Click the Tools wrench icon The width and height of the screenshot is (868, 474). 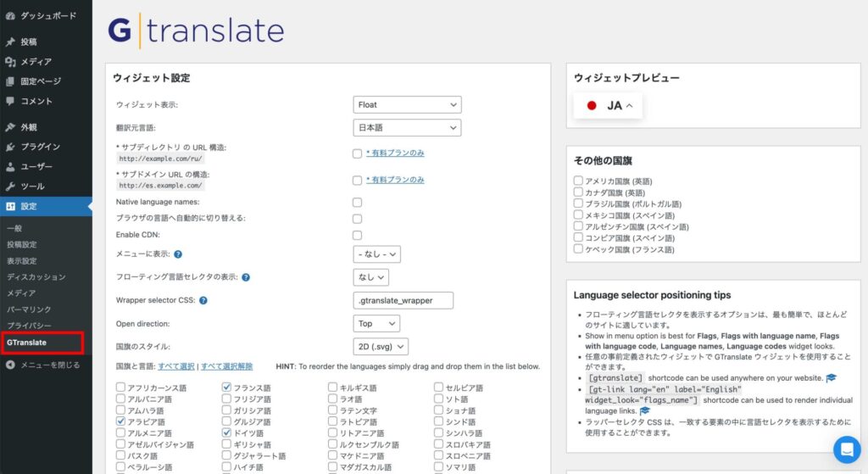pyautogui.click(x=10, y=187)
